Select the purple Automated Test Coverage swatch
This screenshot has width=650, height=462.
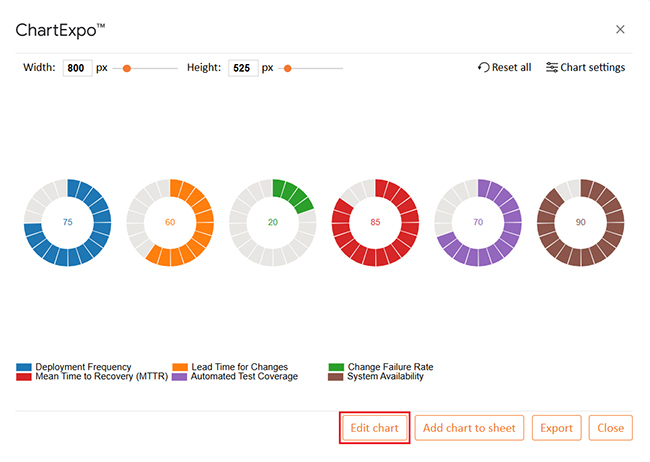point(180,377)
